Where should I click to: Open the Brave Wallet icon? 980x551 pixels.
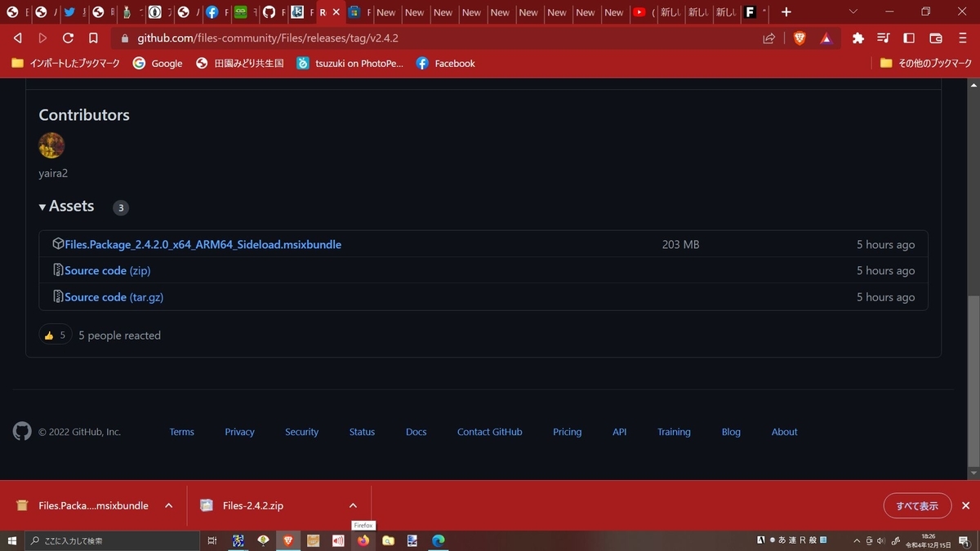[x=936, y=38]
